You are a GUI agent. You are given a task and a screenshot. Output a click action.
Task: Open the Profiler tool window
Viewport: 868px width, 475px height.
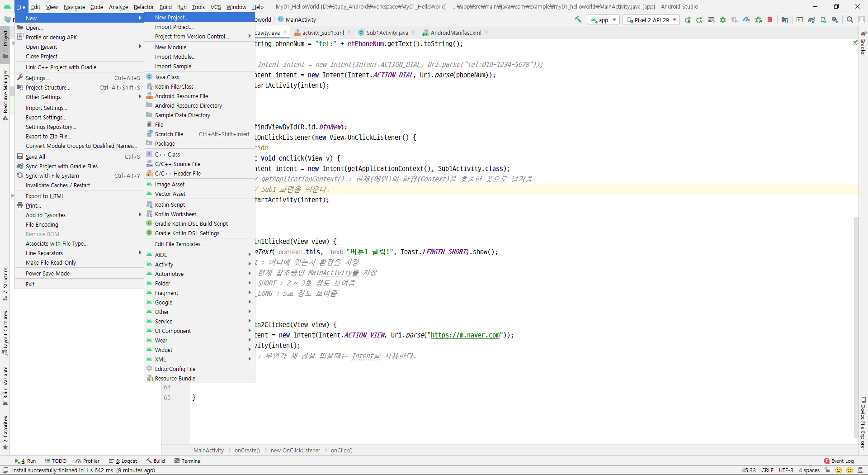coord(88,461)
